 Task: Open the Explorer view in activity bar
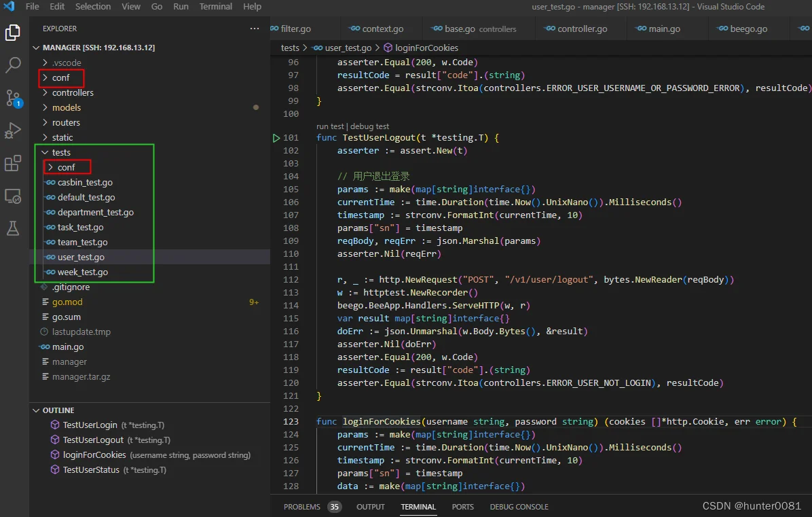(x=12, y=33)
